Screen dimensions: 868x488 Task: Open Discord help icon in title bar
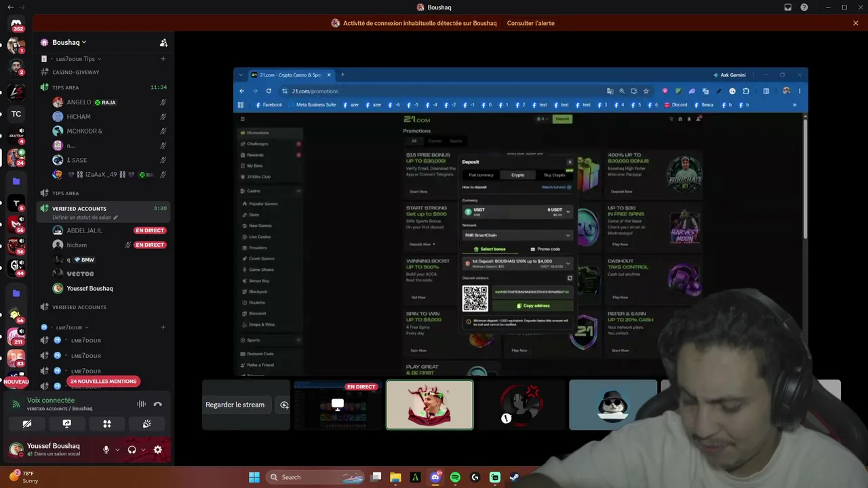click(804, 7)
